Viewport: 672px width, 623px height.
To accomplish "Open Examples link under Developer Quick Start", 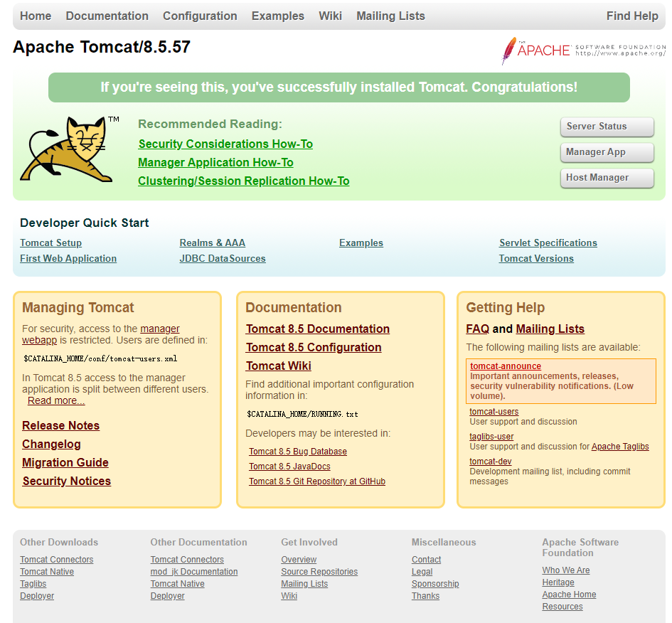I will [361, 243].
